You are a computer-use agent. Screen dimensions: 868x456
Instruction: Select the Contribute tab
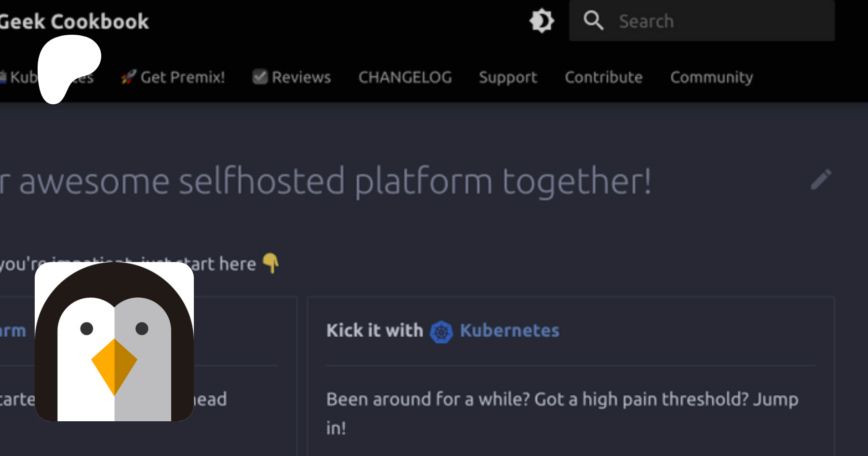tap(604, 77)
